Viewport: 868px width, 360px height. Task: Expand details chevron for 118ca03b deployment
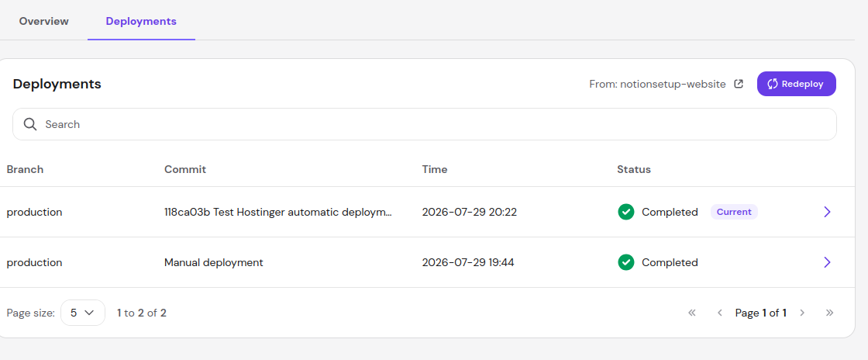(827, 212)
